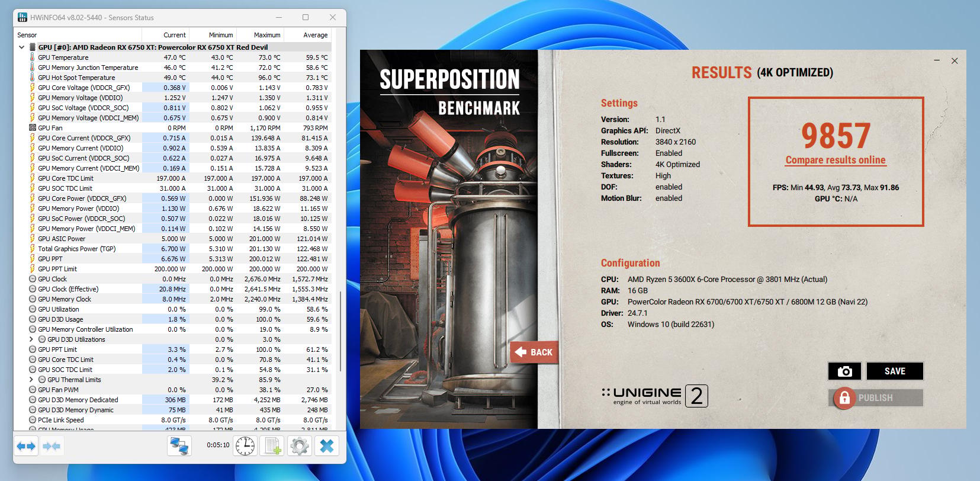980x481 pixels.
Task: Click the Sensor column header
Action: click(x=78, y=35)
